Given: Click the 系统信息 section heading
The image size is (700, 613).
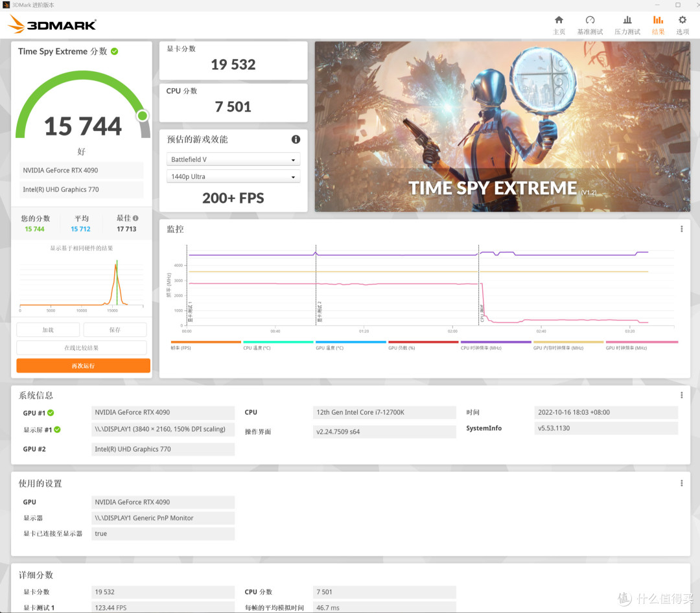Looking at the screenshot, I should click(36, 395).
